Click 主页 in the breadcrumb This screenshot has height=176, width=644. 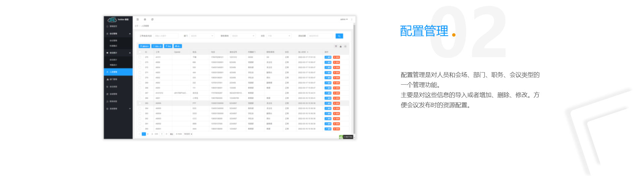coord(137,26)
